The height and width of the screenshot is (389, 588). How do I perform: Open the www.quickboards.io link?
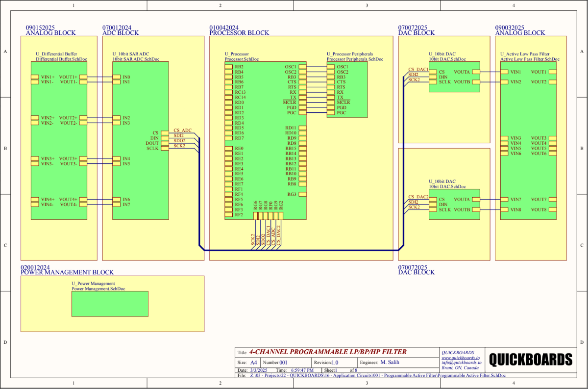tap(461, 358)
